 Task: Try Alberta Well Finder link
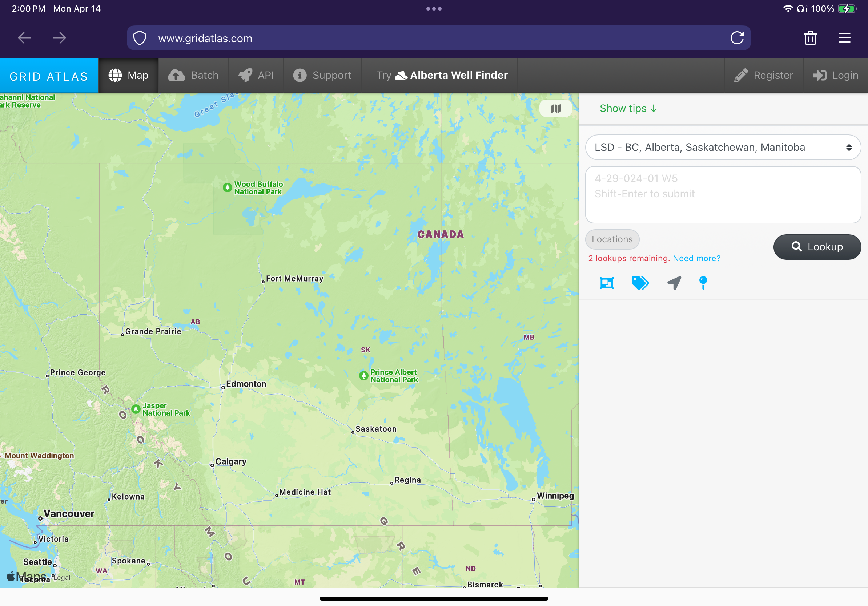coord(442,76)
